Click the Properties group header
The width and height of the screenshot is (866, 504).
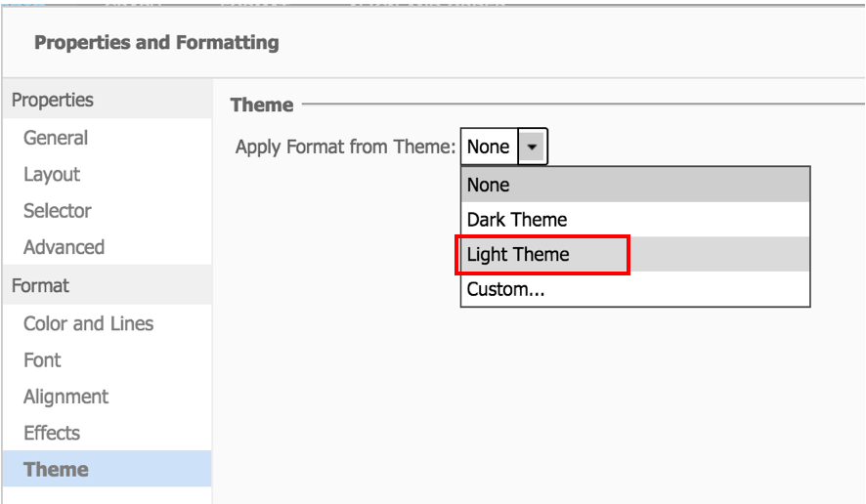coord(53,100)
